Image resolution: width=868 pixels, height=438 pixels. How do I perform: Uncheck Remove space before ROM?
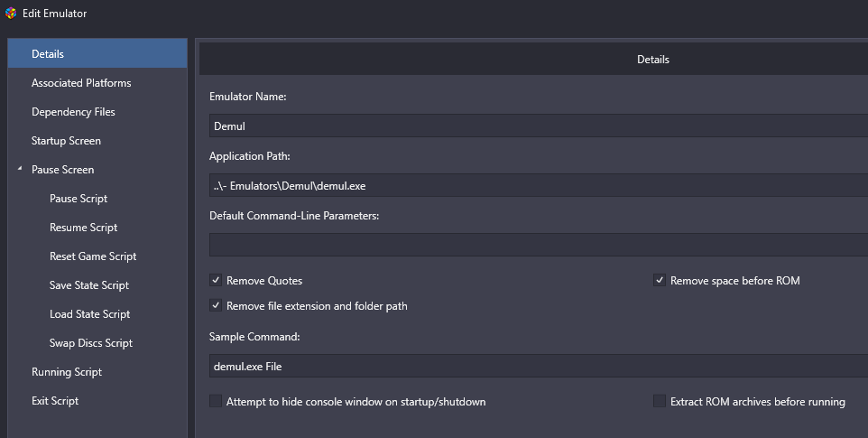(660, 280)
